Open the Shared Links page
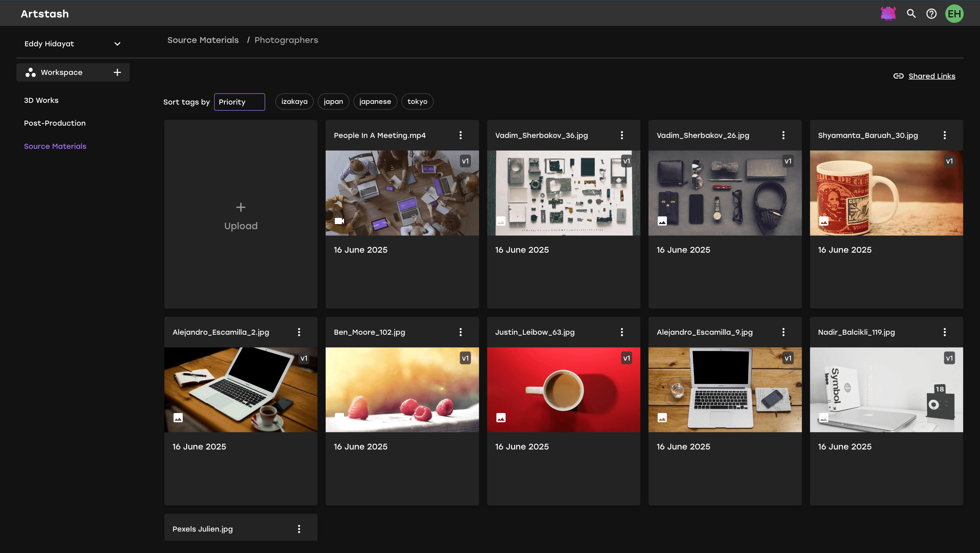 [931, 76]
